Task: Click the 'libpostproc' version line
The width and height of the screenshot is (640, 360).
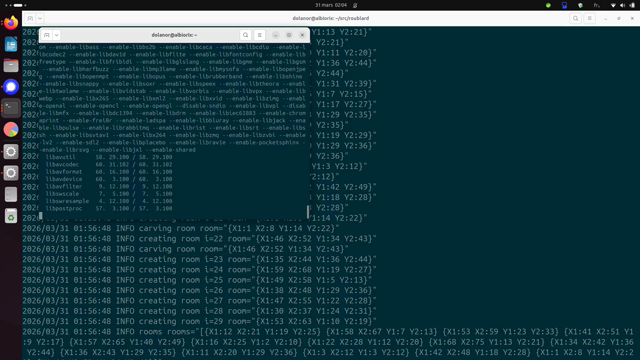Action: (x=109, y=209)
